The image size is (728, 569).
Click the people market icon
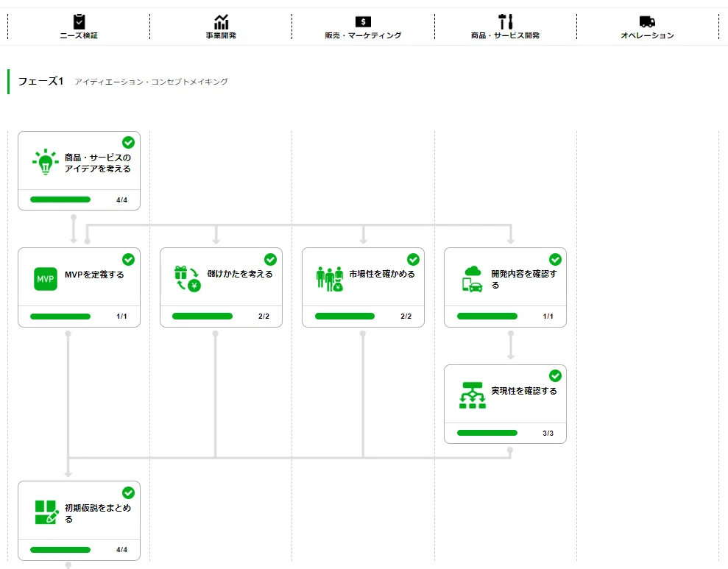330,279
